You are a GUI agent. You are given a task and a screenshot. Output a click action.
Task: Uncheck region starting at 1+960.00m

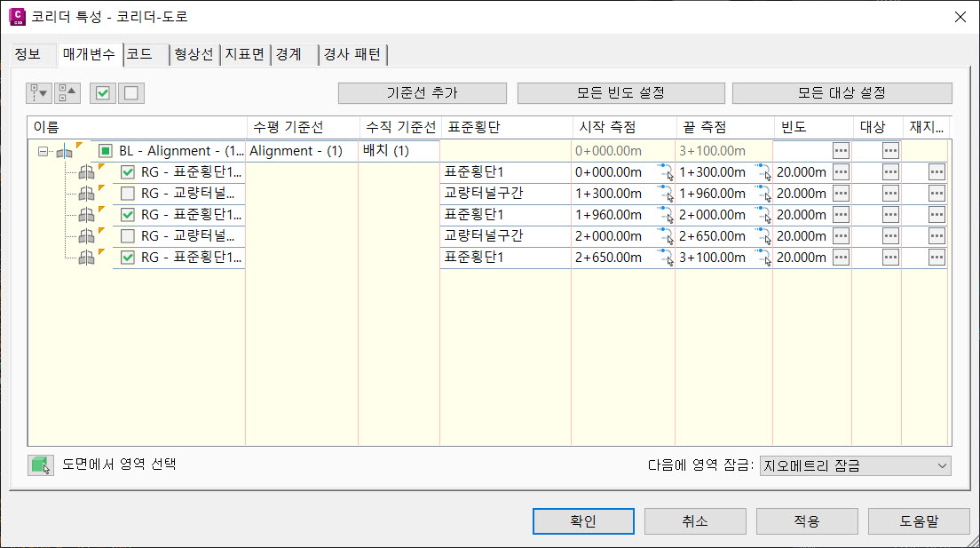[128, 215]
